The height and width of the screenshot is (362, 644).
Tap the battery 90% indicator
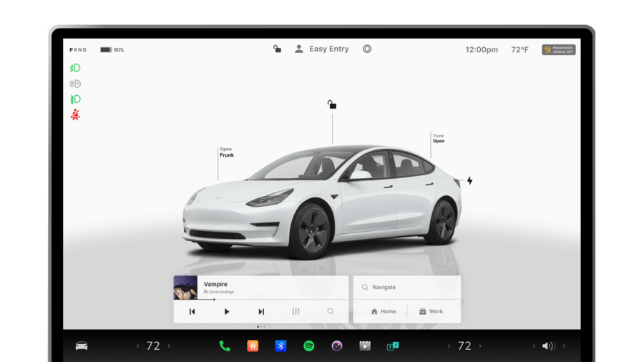pos(112,49)
